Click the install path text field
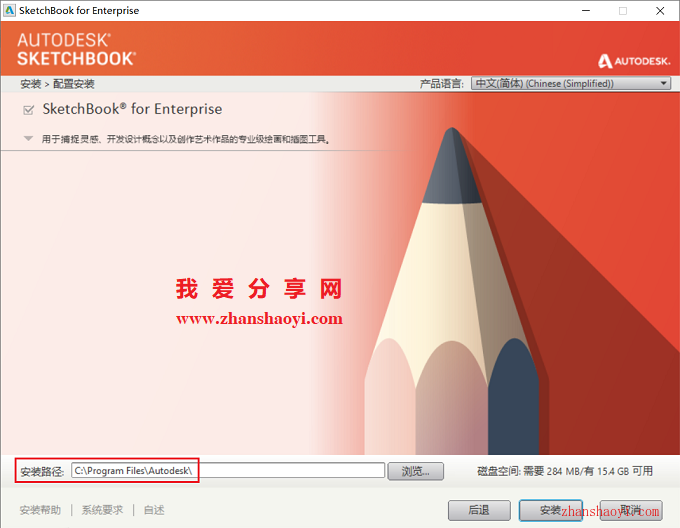The width and height of the screenshot is (680, 528). coord(228,471)
